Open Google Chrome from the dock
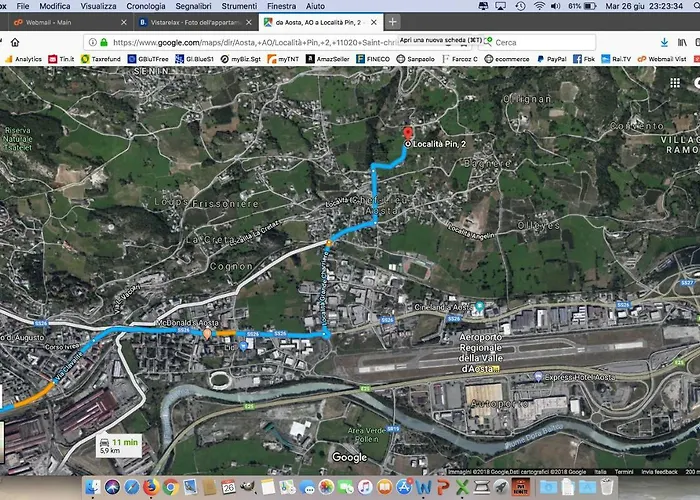This screenshot has height=500, width=700. [171, 487]
